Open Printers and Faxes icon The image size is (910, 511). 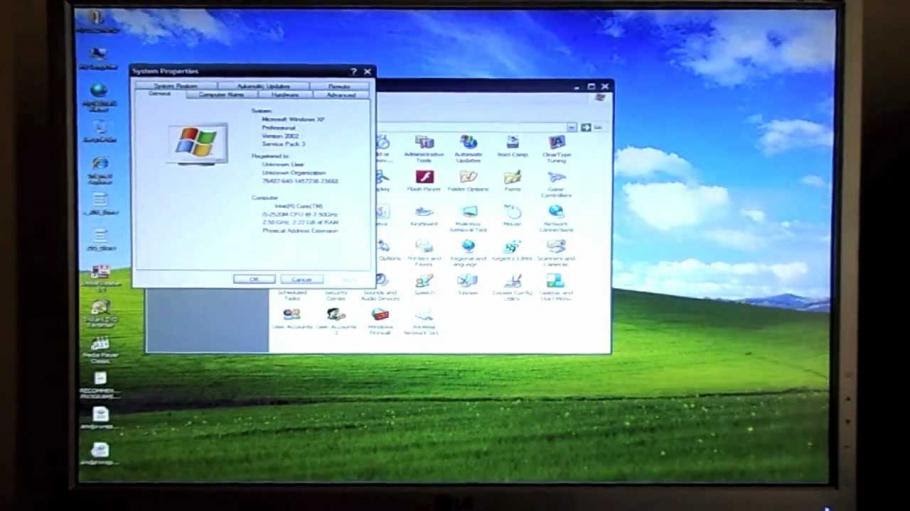pyautogui.click(x=424, y=253)
